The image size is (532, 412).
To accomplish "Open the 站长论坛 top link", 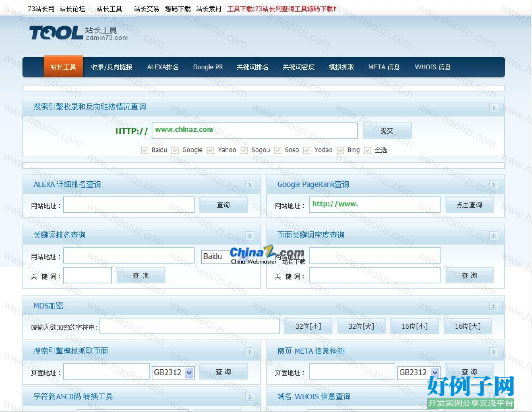I will (x=72, y=9).
